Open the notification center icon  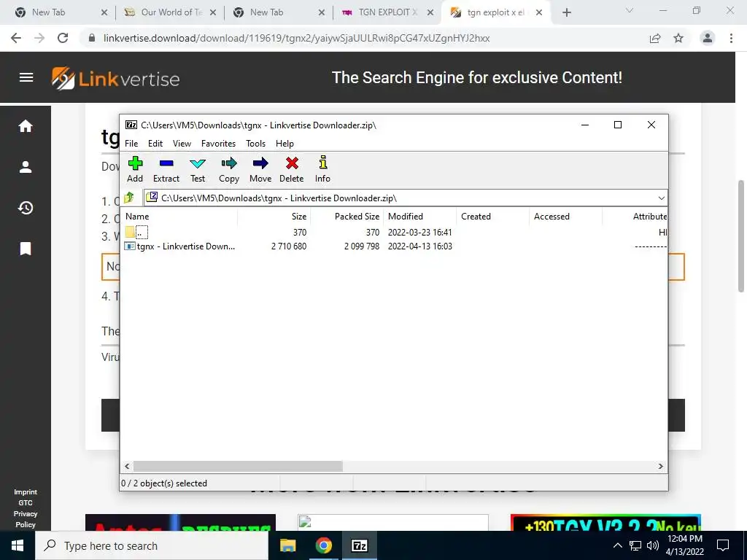723,545
